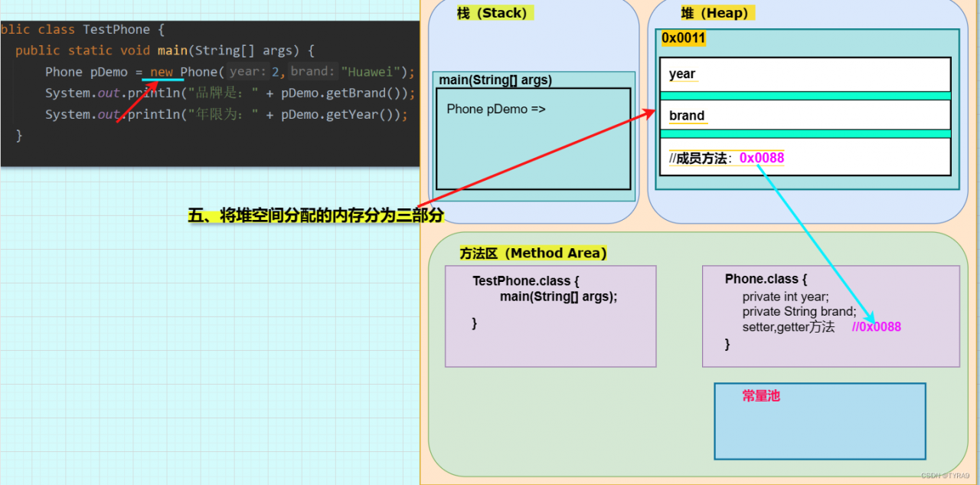Click the brand field row in Heap object

pyautogui.click(x=805, y=116)
